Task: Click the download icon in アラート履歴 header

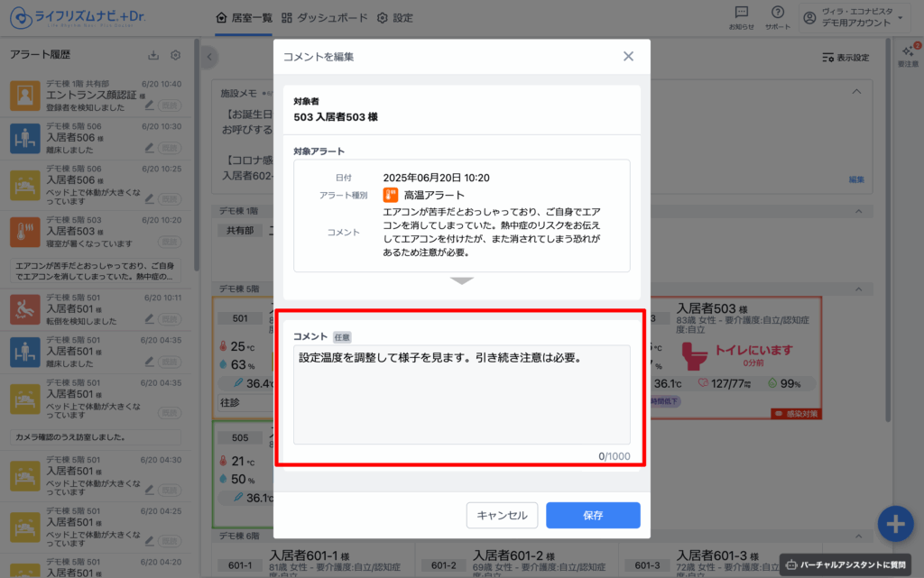Action: (x=153, y=55)
